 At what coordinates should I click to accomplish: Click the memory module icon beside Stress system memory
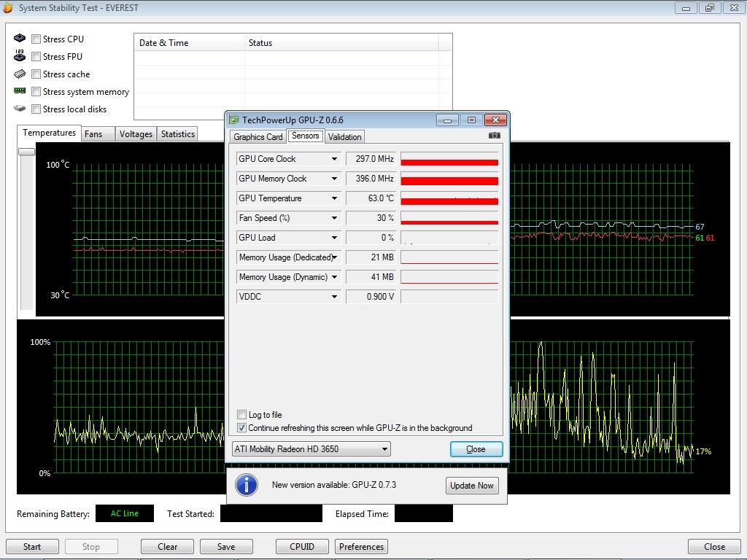click(x=20, y=90)
